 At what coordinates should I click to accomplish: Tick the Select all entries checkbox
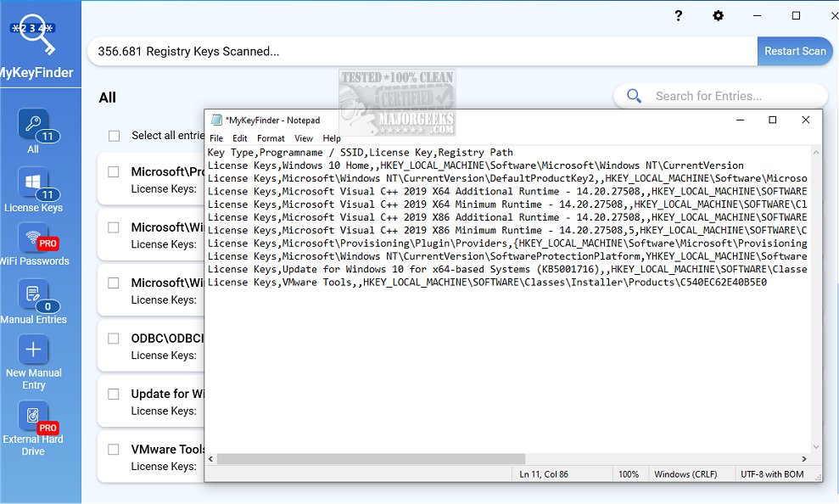[114, 136]
